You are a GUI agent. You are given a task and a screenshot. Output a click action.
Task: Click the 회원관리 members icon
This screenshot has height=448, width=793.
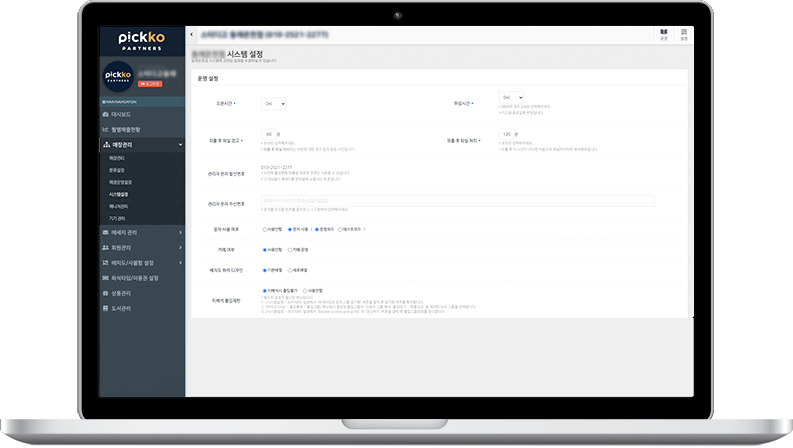point(105,247)
